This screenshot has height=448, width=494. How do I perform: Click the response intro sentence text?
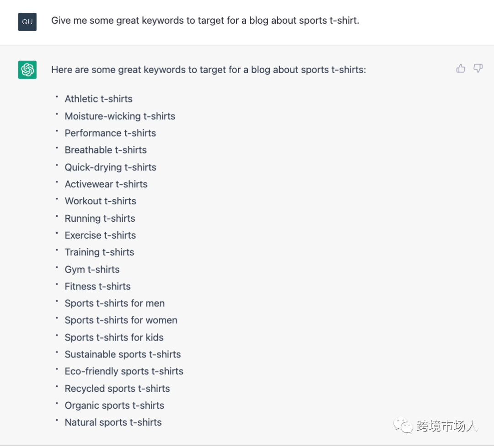[209, 70]
